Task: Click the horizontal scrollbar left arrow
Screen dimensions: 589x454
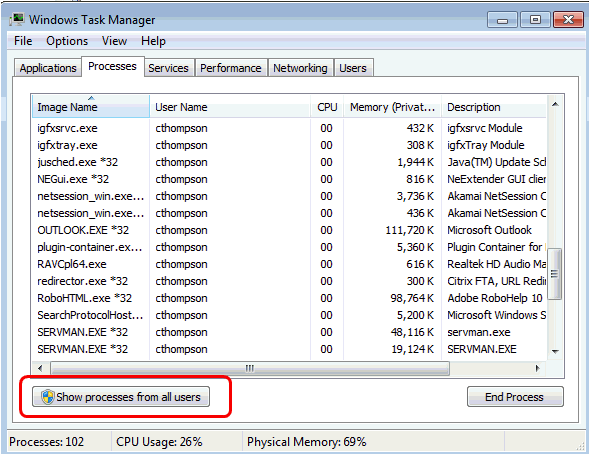Action: coord(41,368)
